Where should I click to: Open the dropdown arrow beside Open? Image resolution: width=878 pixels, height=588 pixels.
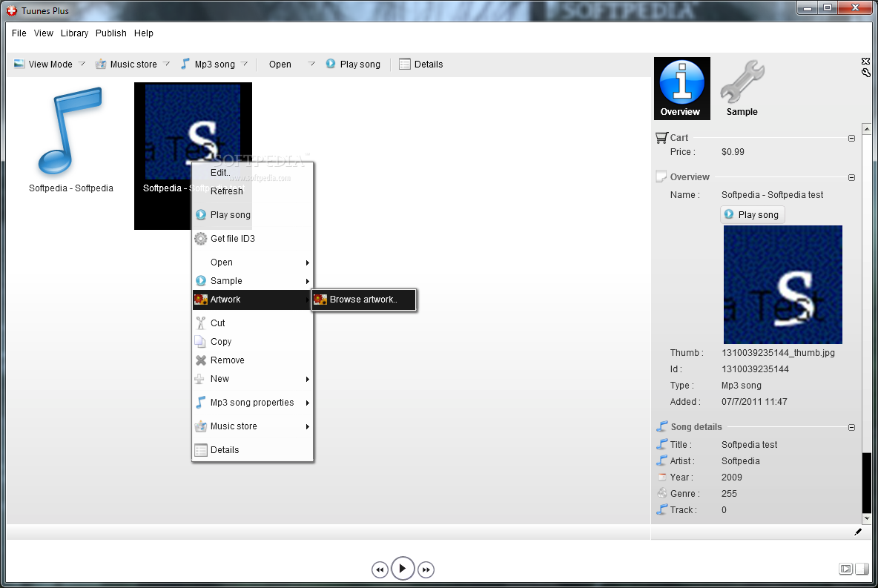coord(311,64)
